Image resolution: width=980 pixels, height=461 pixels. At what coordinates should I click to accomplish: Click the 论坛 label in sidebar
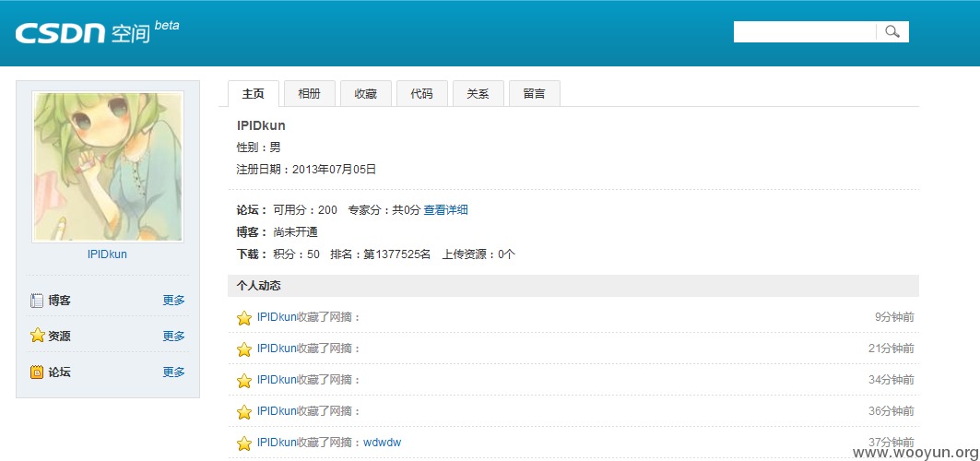59,372
